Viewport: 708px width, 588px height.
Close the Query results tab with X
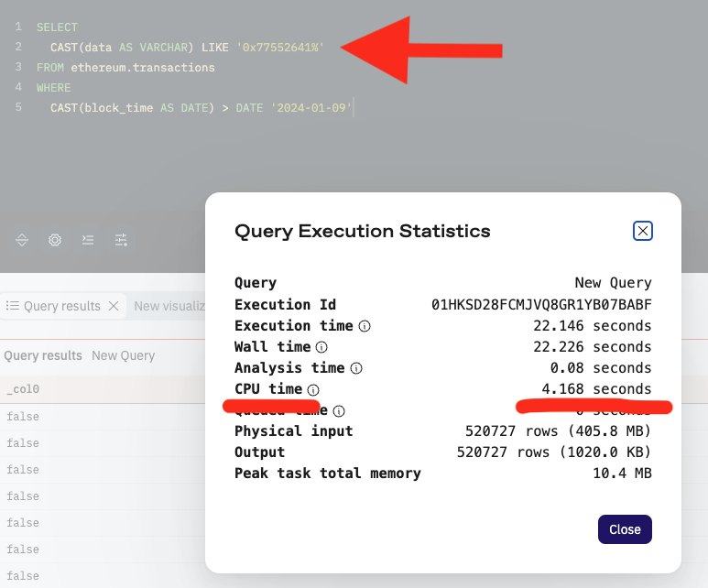coord(114,306)
